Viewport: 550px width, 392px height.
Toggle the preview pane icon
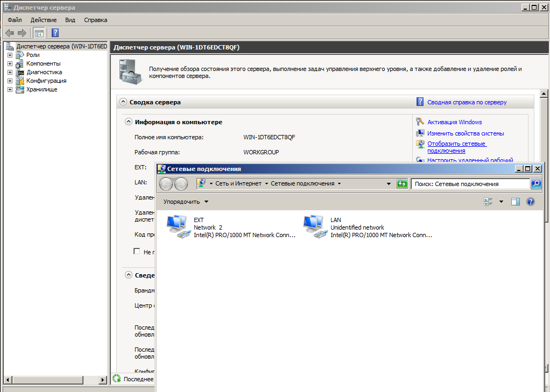click(515, 202)
